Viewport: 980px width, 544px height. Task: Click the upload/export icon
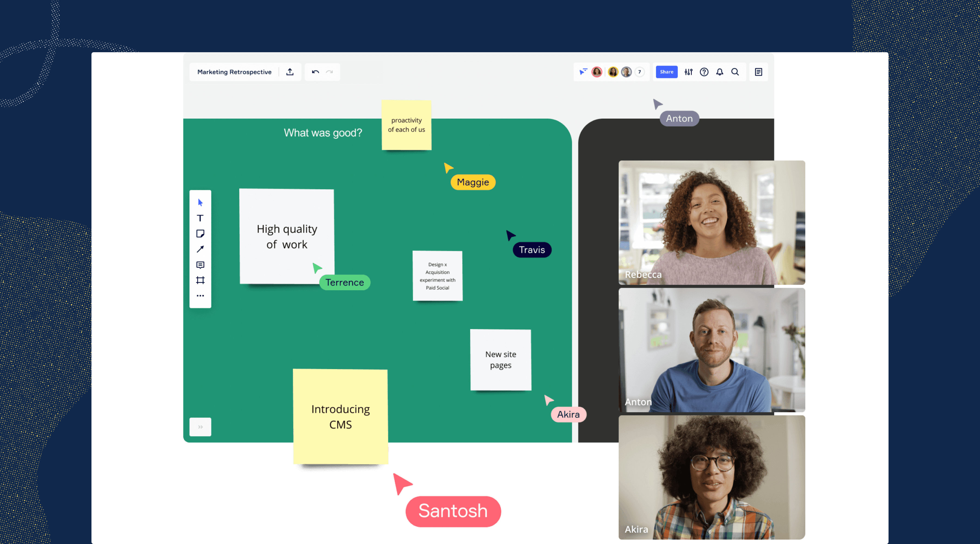(x=290, y=72)
